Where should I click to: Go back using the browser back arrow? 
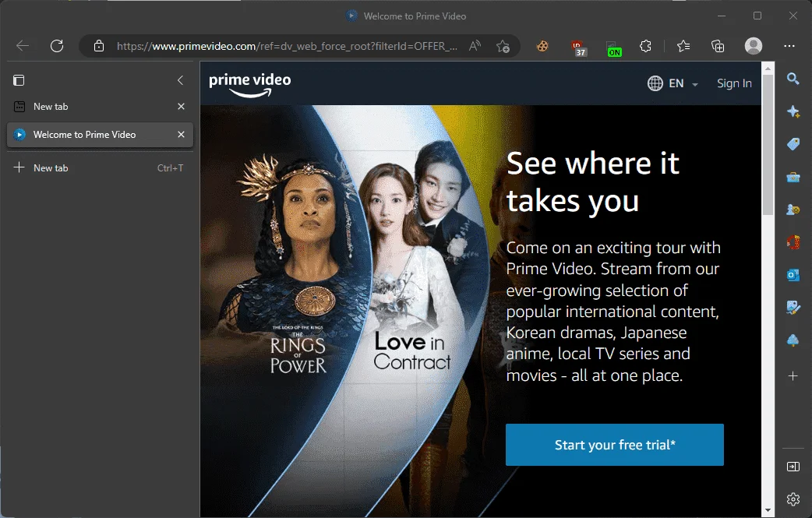[x=23, y=46]
